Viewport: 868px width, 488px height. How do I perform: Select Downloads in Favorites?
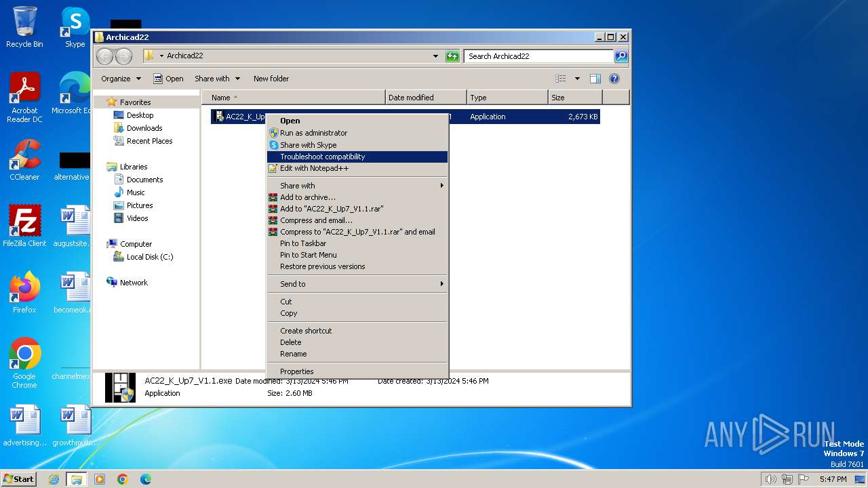point(138,128)
